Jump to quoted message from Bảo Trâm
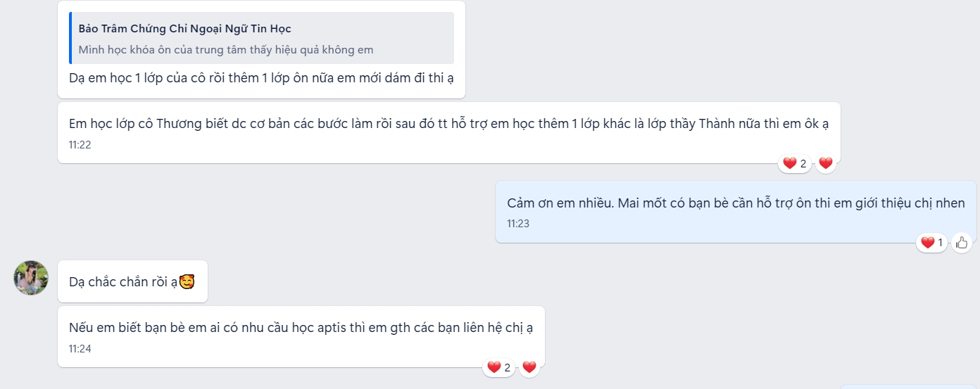Image resolution: width=980 pixels, height=389 pixels. pyautogui.click(x=262, y=39)
